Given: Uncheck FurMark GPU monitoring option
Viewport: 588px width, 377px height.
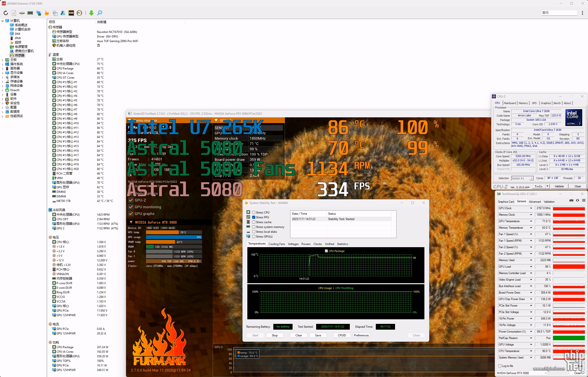Looking at the screenshot, I should pyautogui.click(x=131, y=207).
